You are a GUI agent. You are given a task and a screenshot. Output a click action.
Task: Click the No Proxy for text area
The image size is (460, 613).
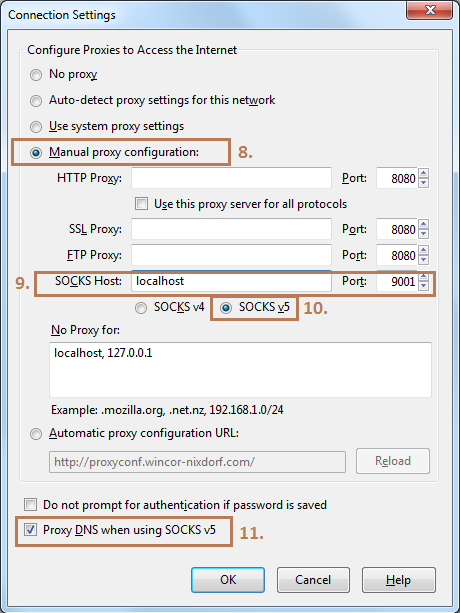240,370
